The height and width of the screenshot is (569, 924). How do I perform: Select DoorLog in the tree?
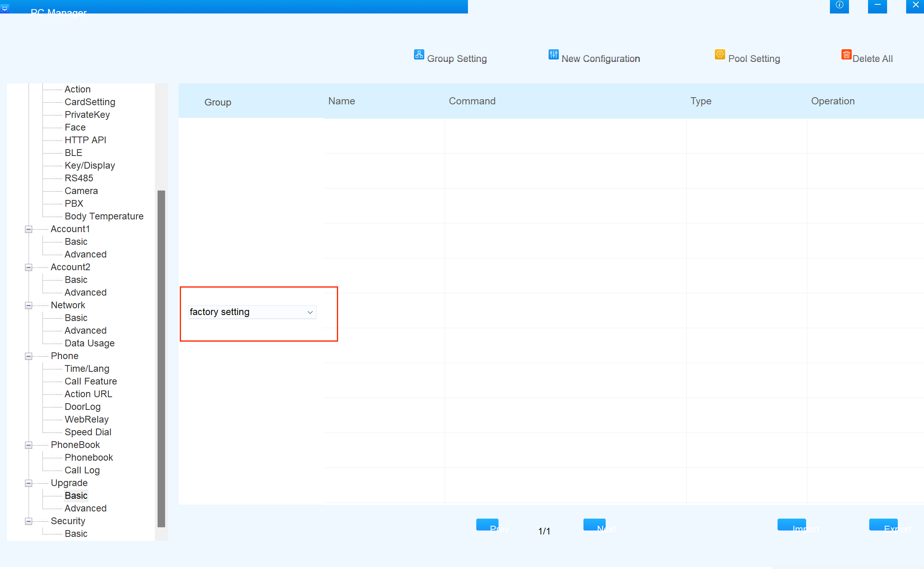tap(83, 407)
